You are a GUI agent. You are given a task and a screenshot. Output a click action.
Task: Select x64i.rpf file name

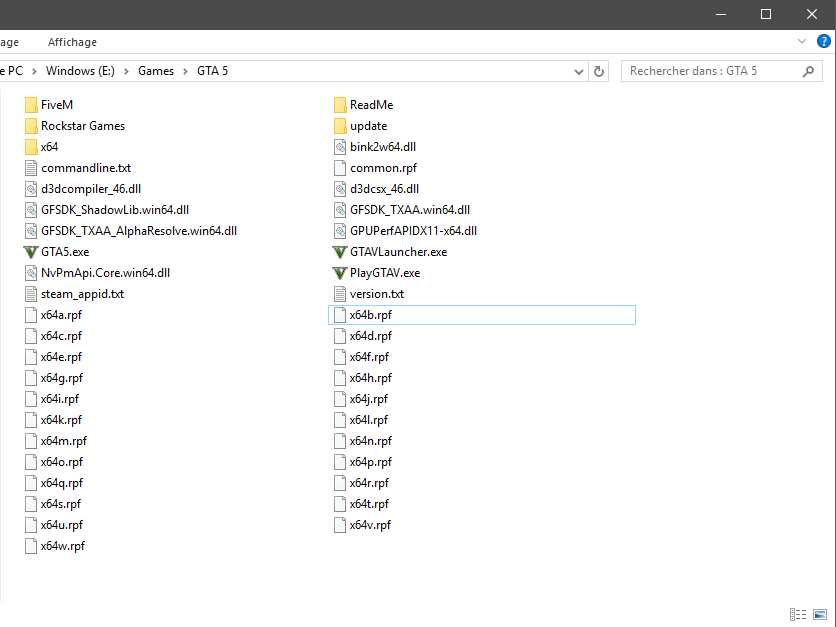pos(60,399)
